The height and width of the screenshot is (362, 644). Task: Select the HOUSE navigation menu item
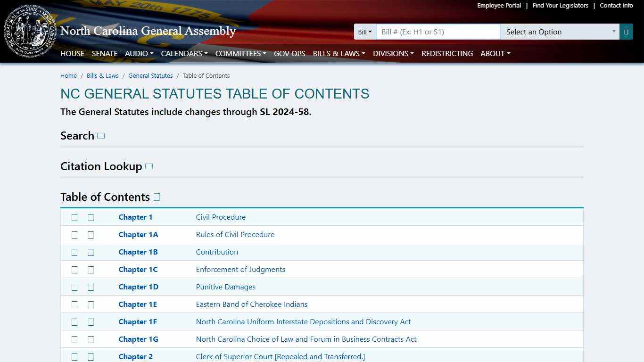[72, 53]
